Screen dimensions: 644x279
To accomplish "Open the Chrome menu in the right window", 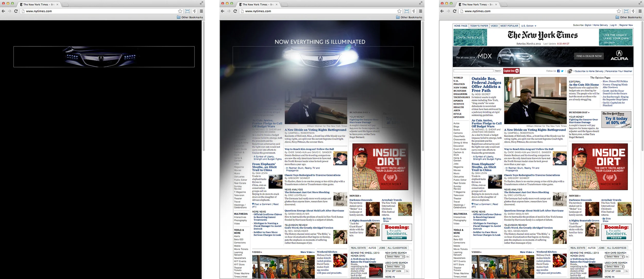I will tap(640, 11).
